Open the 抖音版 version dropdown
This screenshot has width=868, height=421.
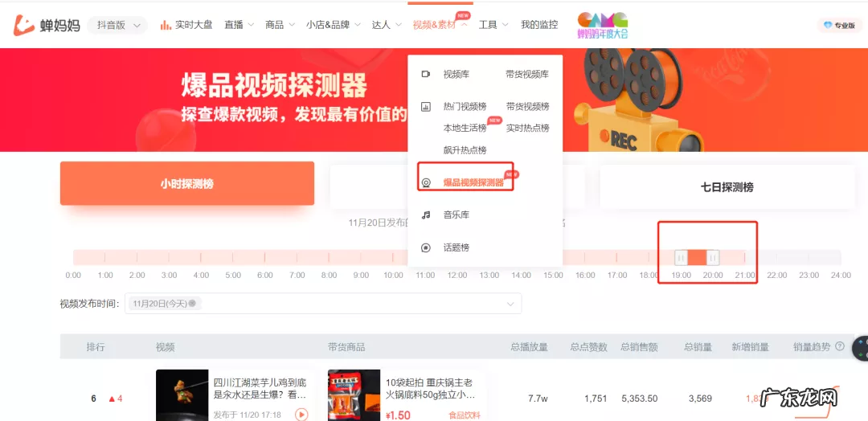[x=117, y=25]
